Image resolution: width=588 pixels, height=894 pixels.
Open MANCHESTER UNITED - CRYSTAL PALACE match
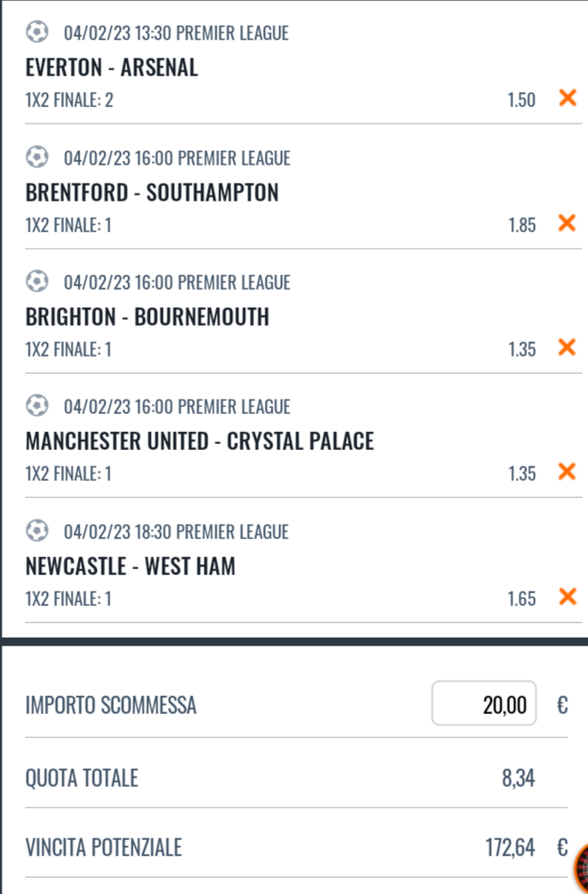click(x=200, y=441)
